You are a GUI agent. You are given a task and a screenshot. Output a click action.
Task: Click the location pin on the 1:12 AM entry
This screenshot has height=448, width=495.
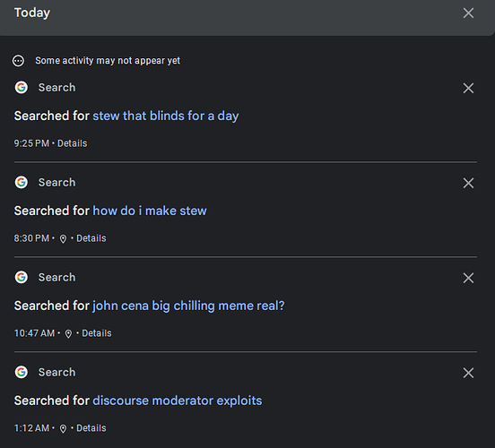coord(63,429)
